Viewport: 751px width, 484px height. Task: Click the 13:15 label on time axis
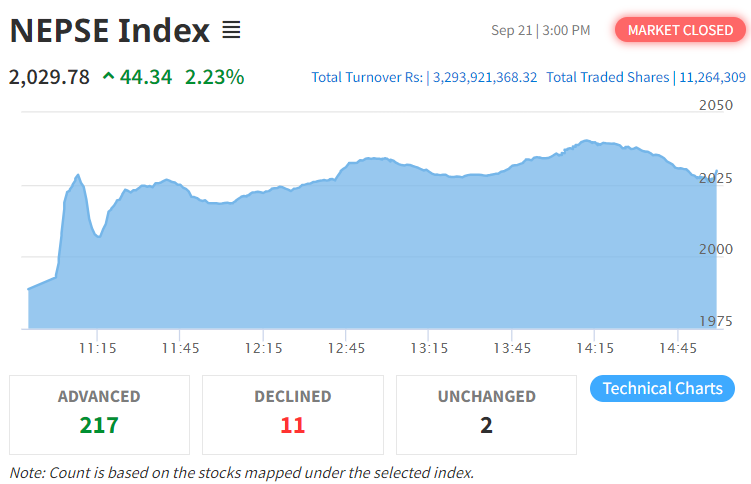pyautogui.click(x=428, y=348)
